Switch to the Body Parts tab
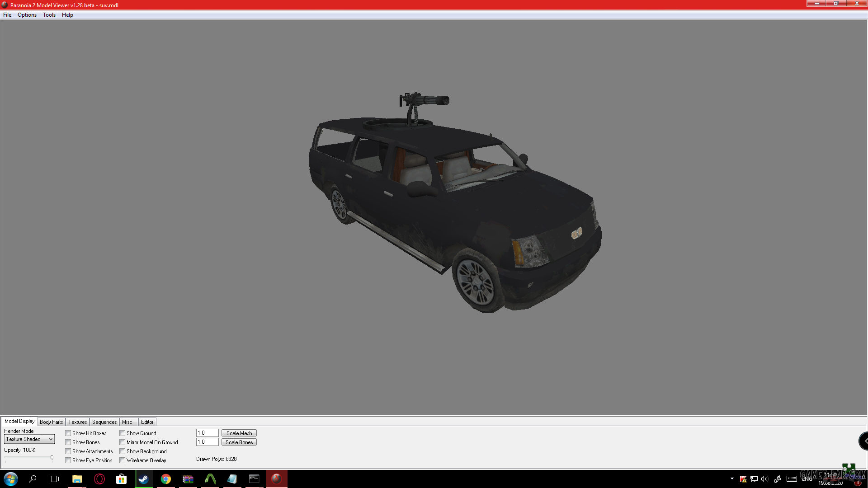 click(52, 422)
